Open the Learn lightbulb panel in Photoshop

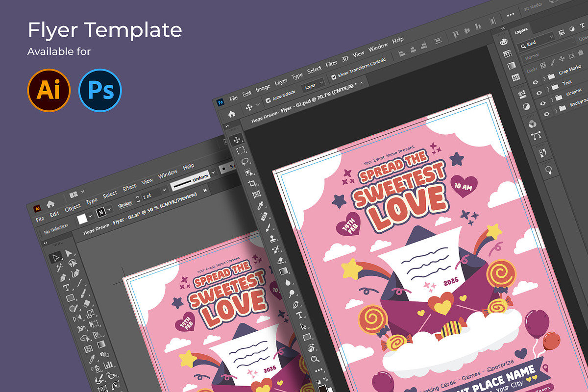(x=548, y=170)
